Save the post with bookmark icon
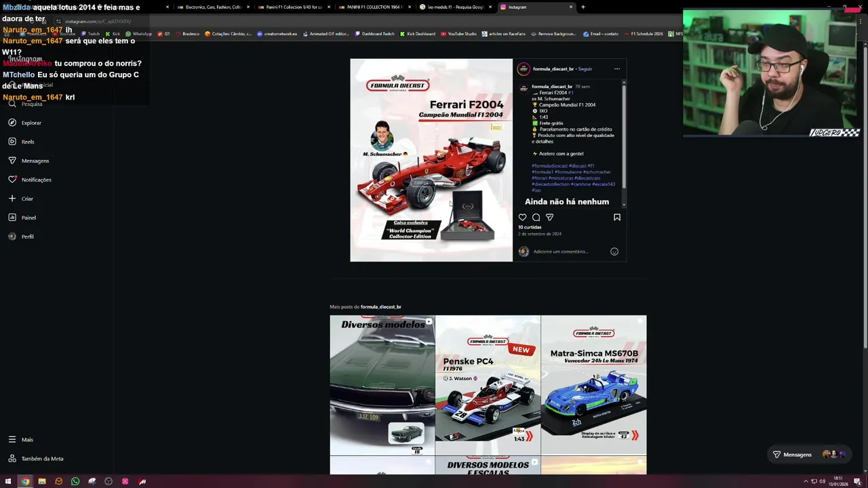 tap(617, 218)
